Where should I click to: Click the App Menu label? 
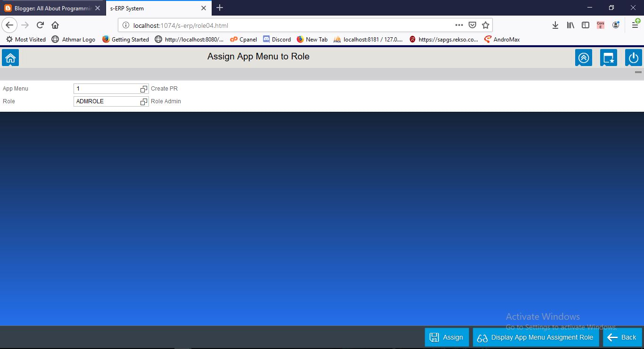(x=16, y=89)
